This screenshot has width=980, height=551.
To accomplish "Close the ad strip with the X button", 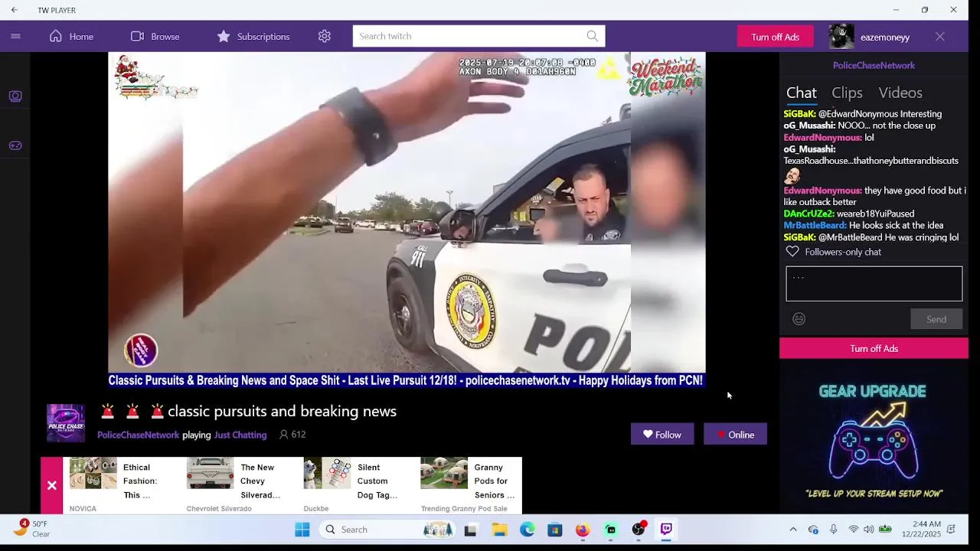I will click(x=51, y=485).
